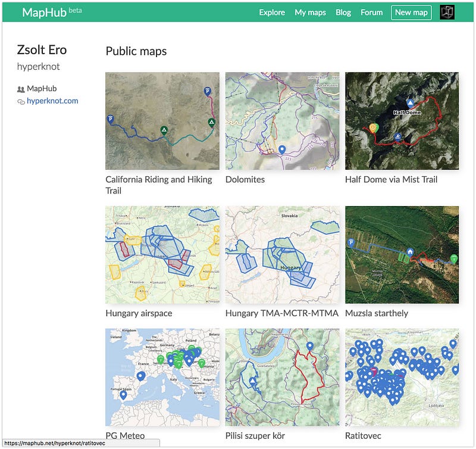Click the green home marker on Muzsla starthely map
This screenshot has height=449, width=476.
(x=410, y=252)
